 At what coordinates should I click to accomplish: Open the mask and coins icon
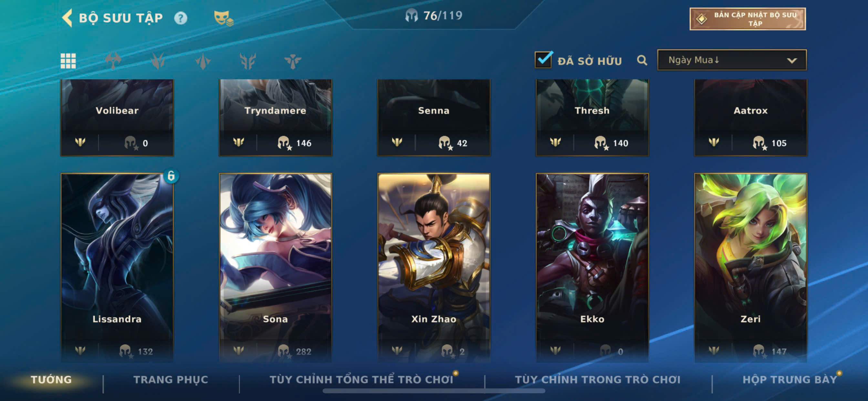pyautogui.click(x=224, y=18)
